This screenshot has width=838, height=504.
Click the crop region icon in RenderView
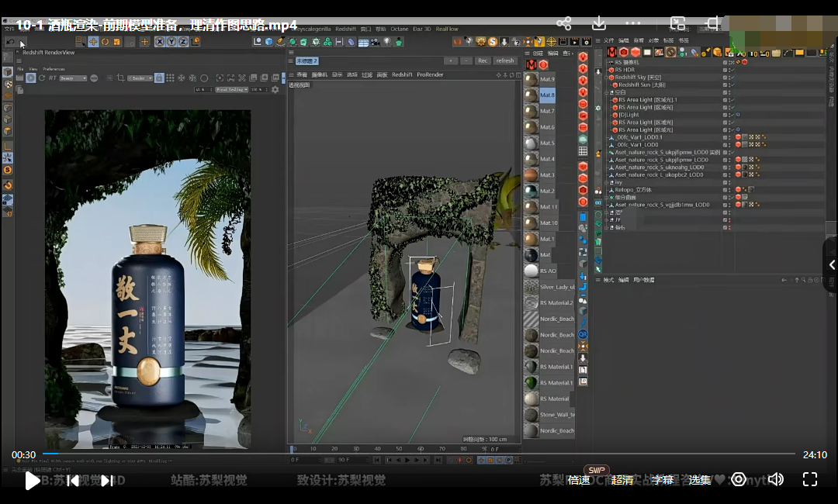tap(121, 78)
